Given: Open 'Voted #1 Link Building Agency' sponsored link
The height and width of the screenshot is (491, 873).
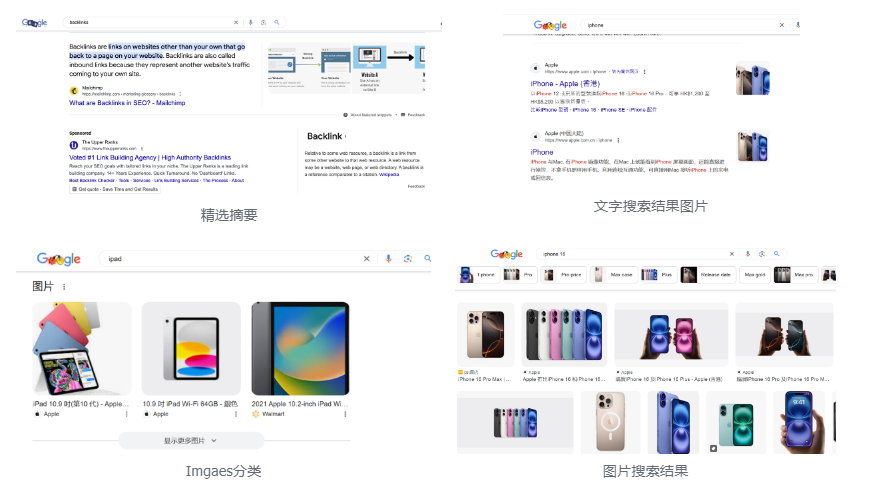Looking at the screenshot, I should click(150, 158).
